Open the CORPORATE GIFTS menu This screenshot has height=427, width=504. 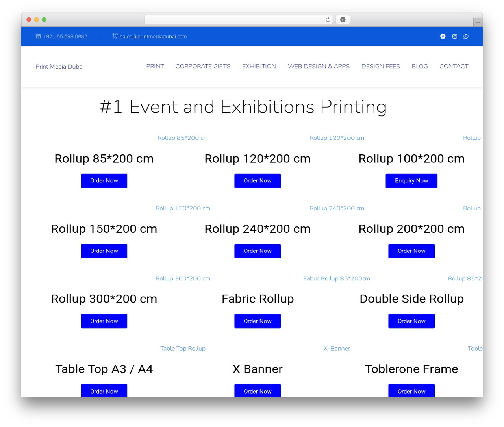click(203, 66)
